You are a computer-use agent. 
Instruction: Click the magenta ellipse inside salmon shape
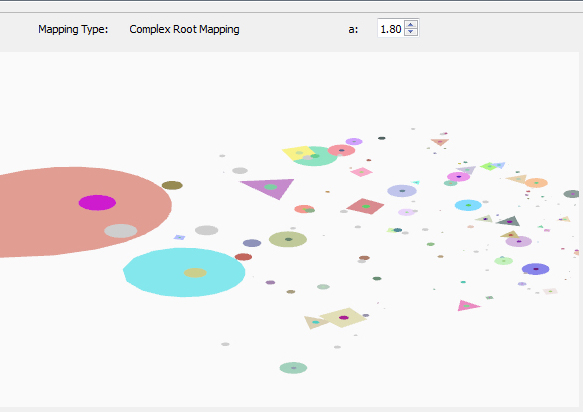click(97, 203)
